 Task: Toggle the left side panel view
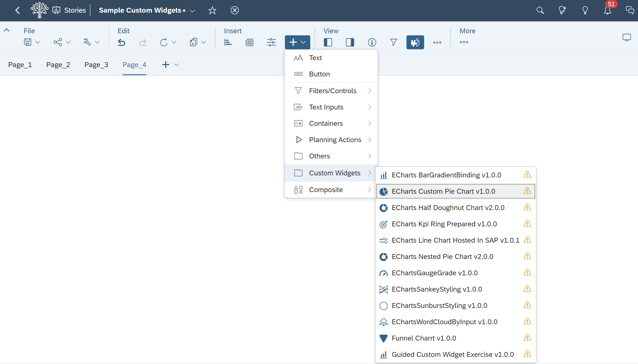[328, 42]
